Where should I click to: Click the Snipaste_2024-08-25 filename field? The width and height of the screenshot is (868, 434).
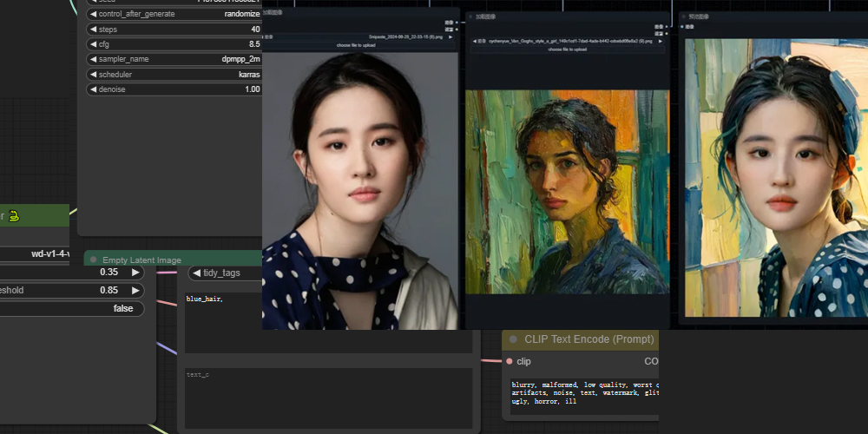point(405,37)
